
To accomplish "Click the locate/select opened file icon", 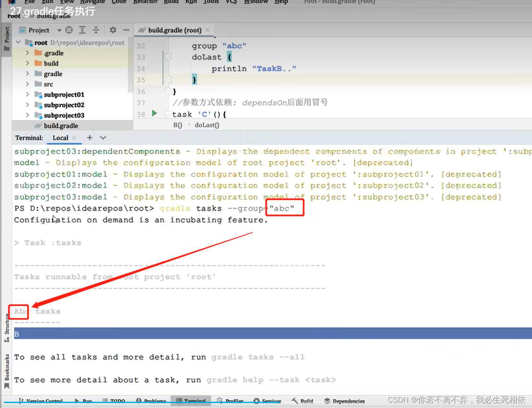I will tap(69, 30).
